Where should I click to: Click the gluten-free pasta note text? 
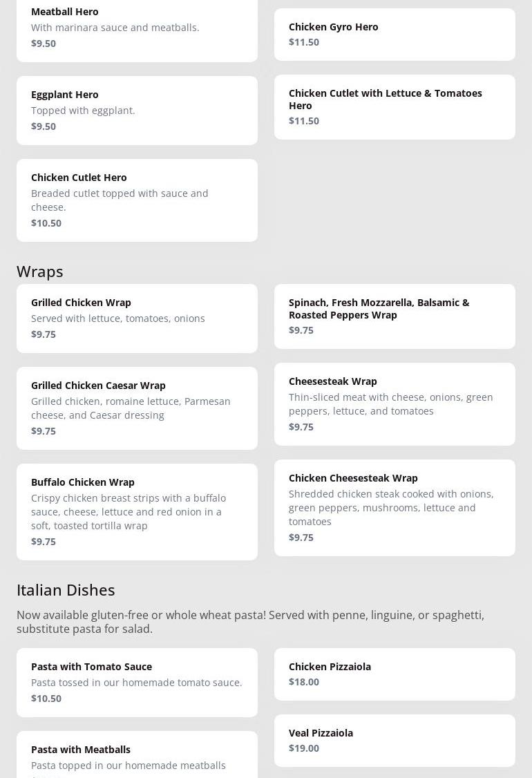250,622
